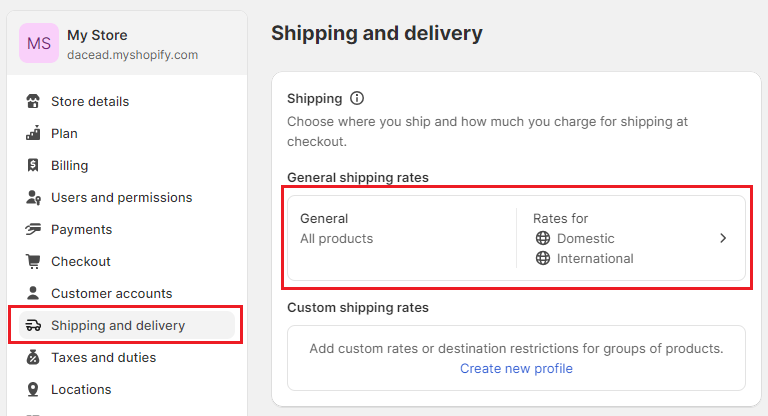Click the Billing receipt icon
The image size is (768, 416).
coord(33,165)
